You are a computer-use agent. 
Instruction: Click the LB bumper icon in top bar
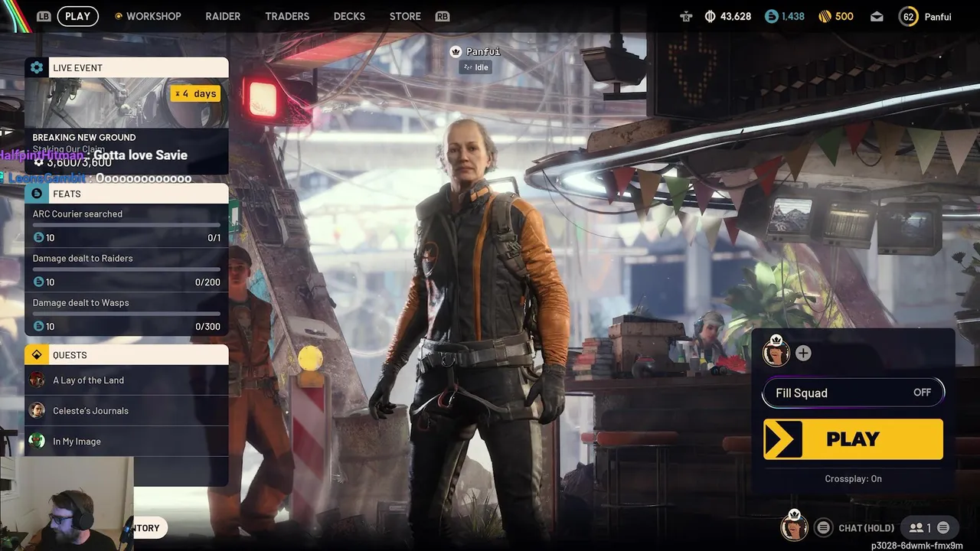point(44,16)
